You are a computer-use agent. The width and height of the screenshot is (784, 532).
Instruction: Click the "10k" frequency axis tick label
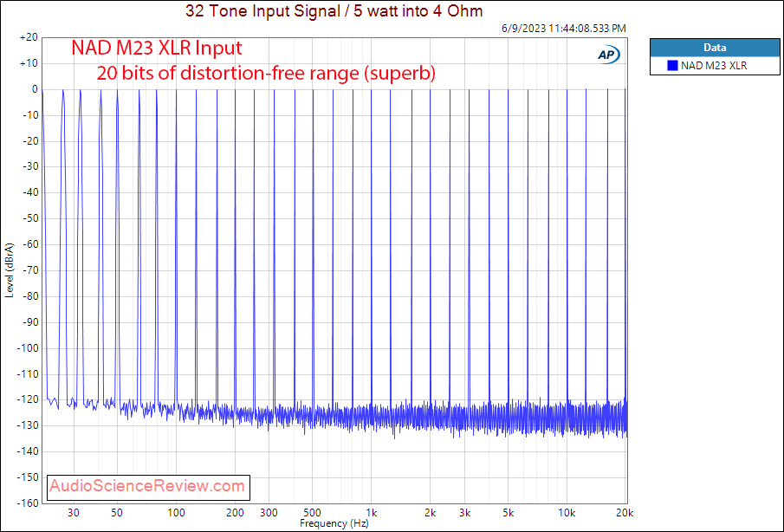(x=567, y=513)
